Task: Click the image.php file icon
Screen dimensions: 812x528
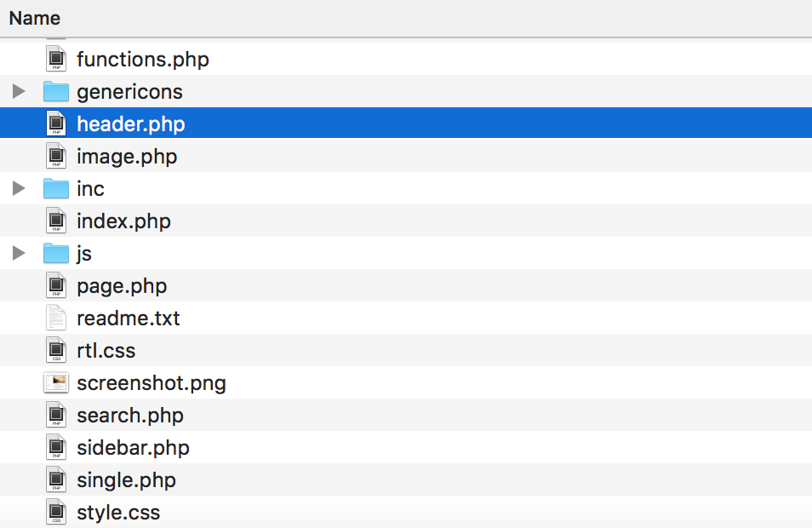Action: click(56, 156)
